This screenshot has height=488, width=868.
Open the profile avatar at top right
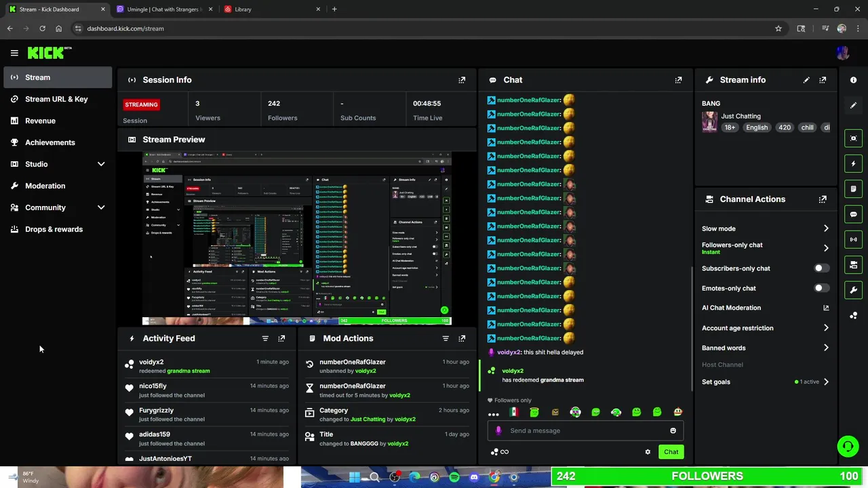click(843, 53)
